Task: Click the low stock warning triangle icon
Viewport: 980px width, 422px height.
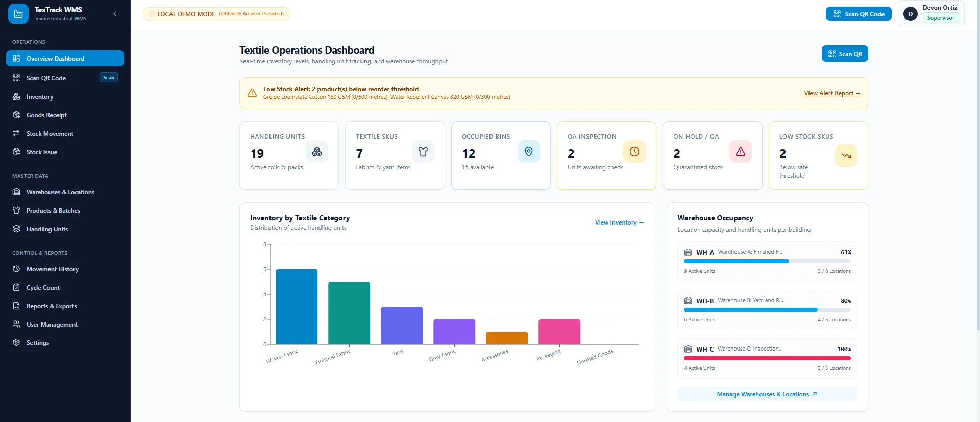Action: 252,93
